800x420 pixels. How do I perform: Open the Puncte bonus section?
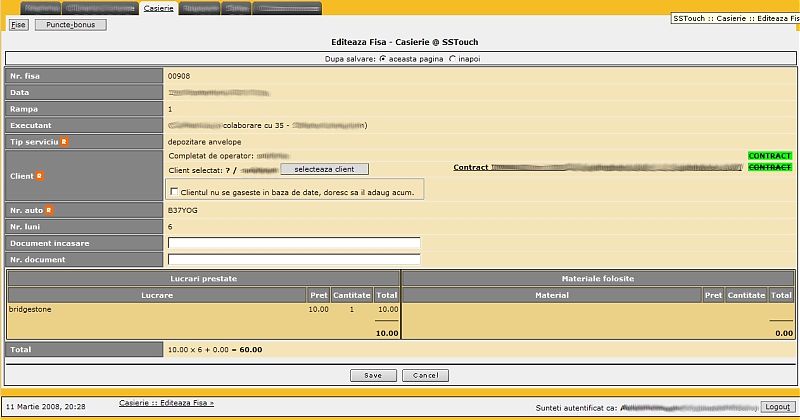click(70, 24)
